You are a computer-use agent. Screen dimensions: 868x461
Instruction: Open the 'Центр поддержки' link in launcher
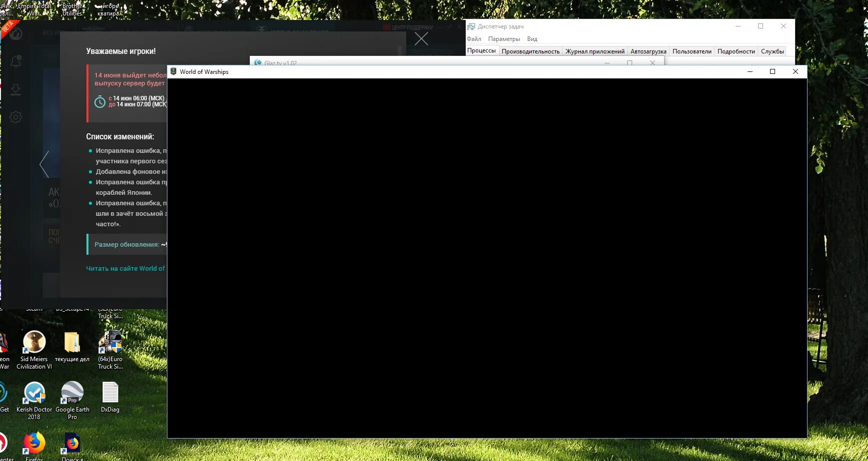pyautogui.click(x=408, y=27)
